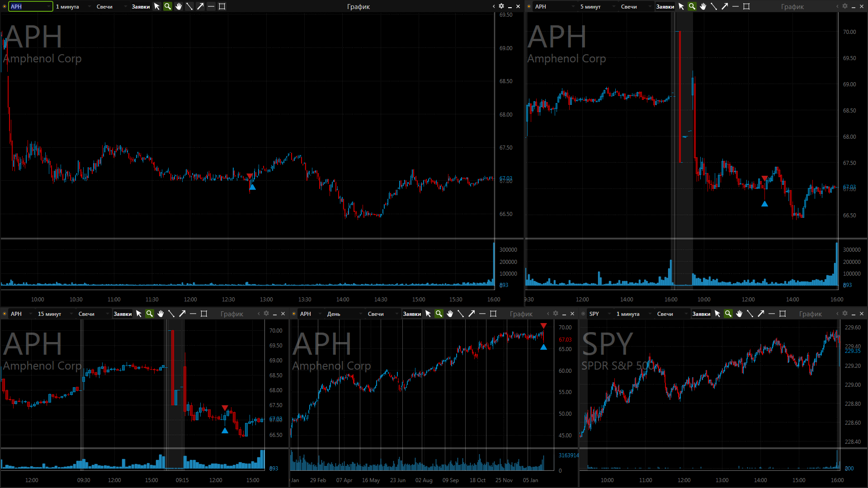Image resolution: width=868 pixels, height=488 pixels.
Task: Click the left chevron in the 15-minute APH chart header
Action: 259,314
